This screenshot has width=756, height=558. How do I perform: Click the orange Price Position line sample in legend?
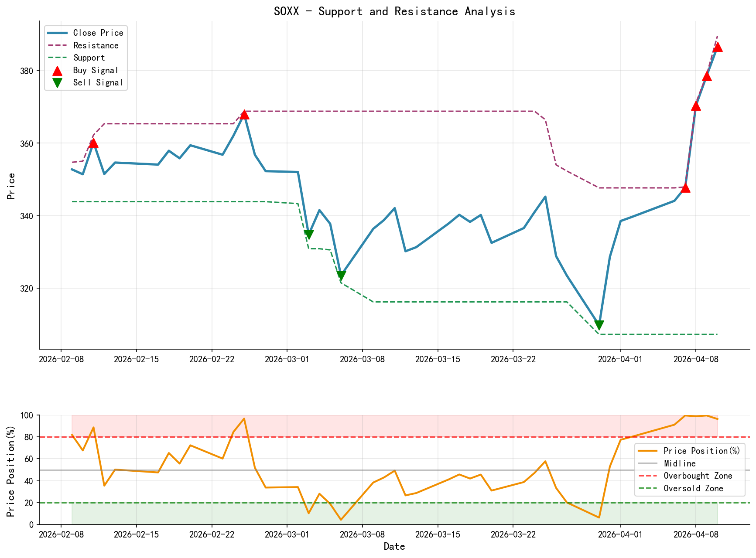647,451
